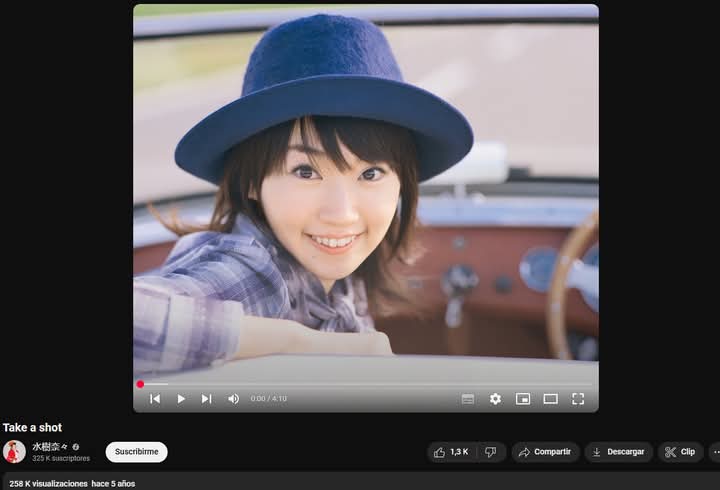The height and width of the screenshot is (490, 720).
Task: Create a Clip with scissors button
Action: pyautogui.click(x=680, y=452)
